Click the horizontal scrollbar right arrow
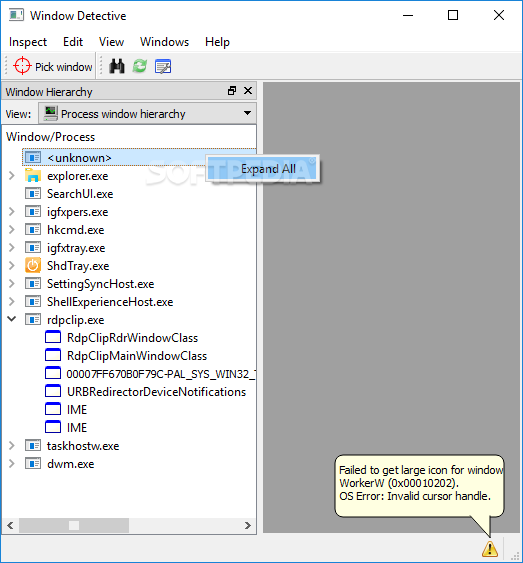Image resolution: width=523 pixels, height=563 pixels. click(248, 525)
